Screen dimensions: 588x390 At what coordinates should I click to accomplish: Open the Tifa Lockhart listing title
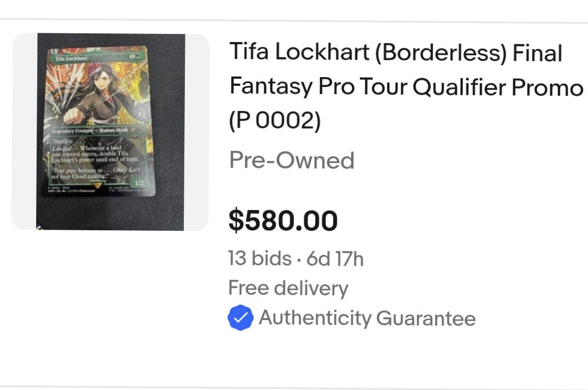point(406,86)
